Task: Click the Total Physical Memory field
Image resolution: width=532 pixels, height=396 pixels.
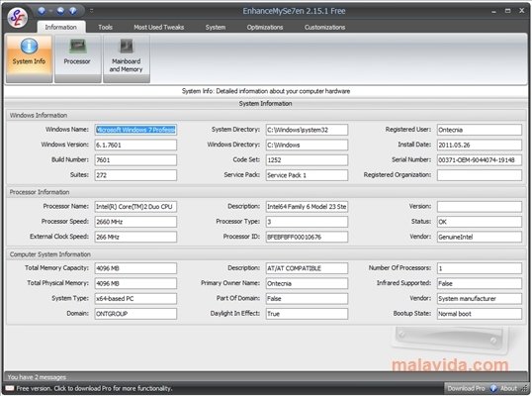Action: point(135,283)
